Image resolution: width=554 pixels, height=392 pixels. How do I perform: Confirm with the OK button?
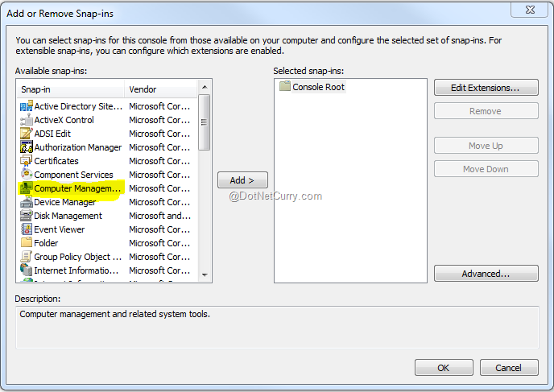[443, 368]
